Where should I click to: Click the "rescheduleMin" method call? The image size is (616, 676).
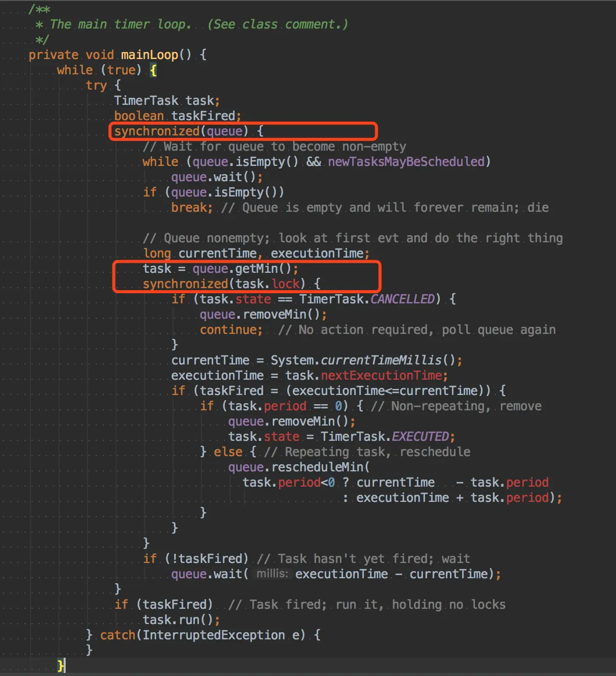click(x=318, y=467)
